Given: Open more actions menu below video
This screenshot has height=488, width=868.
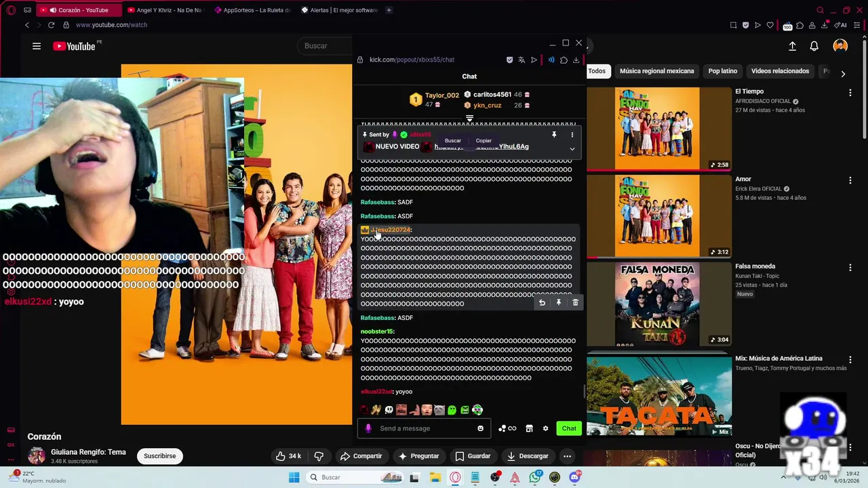Looking at the screenshot, I should 567,456.
